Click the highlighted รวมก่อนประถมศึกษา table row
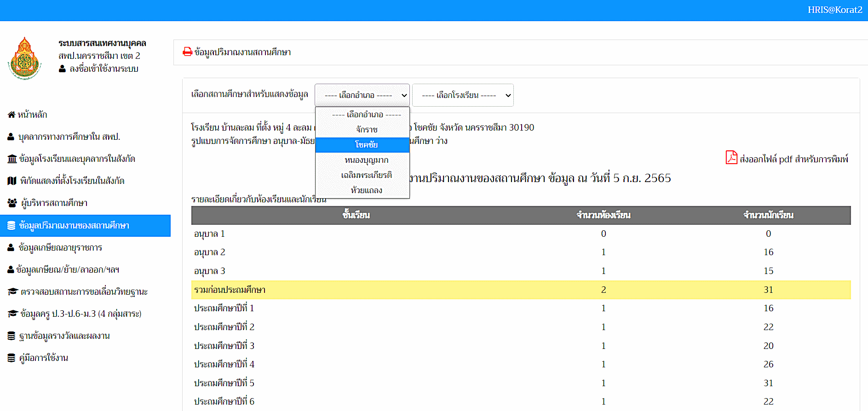The width and height of the screenshot is (868, 411). [521, 290]
